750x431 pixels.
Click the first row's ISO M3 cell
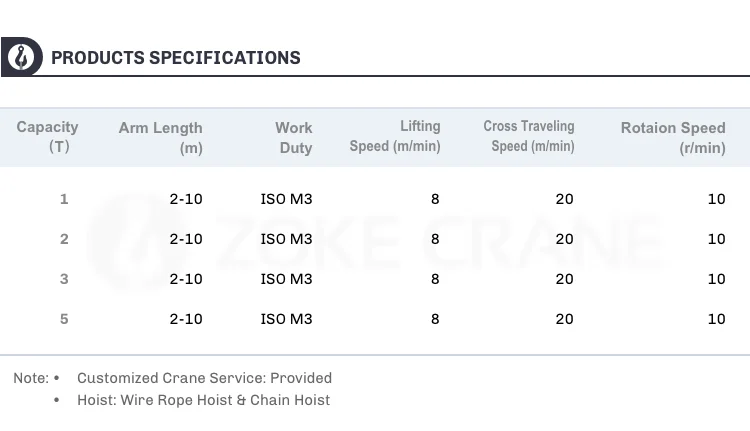coord(286,199)
